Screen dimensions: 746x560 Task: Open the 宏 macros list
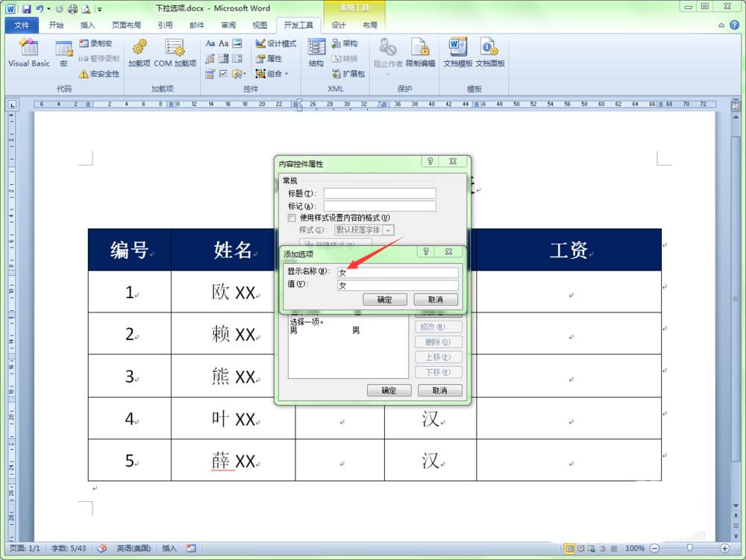pos(63,53)
